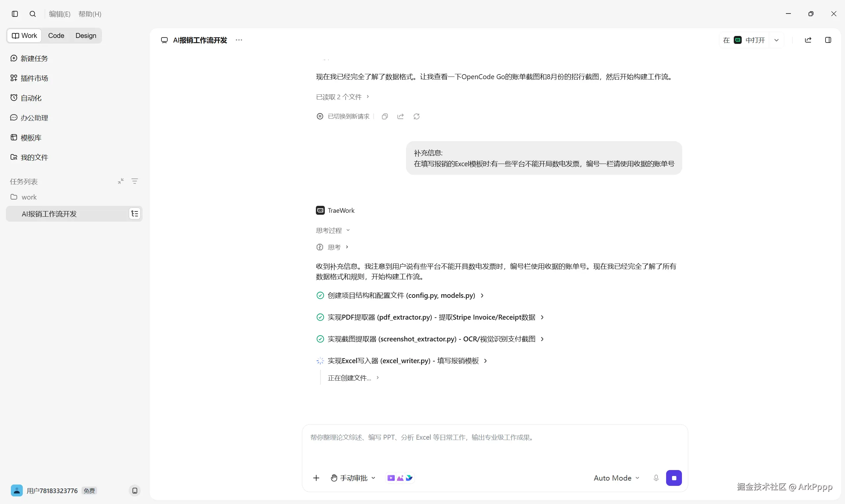Image resolution: width=845 pixels, height=504 pixels.
Task: Select the AI报销工作流开发 task row
Action: 74,214
